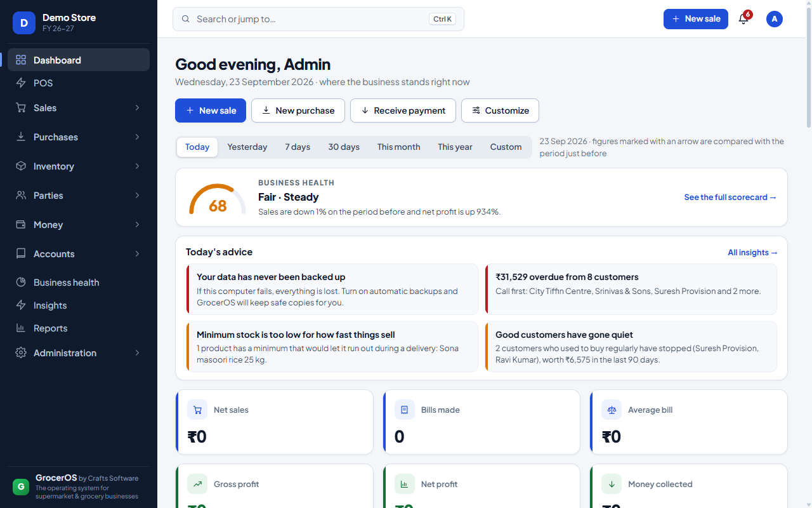This screenshot has height=508, width=812.
Task: Click the Insights bolt icon
Action: point(21,305)
